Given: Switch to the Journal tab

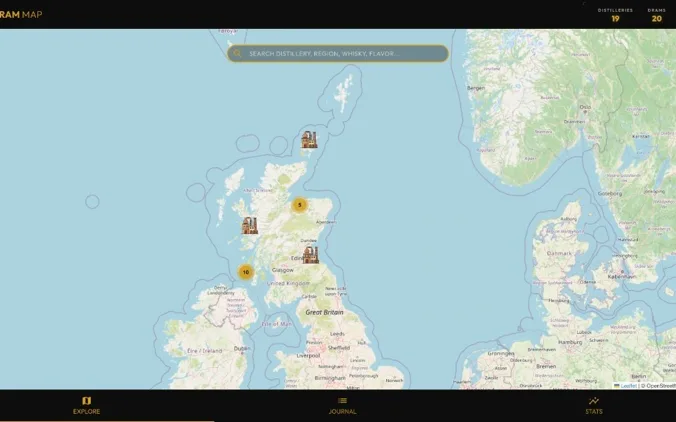Looking at the screenshot, I should tap(342, 406).
